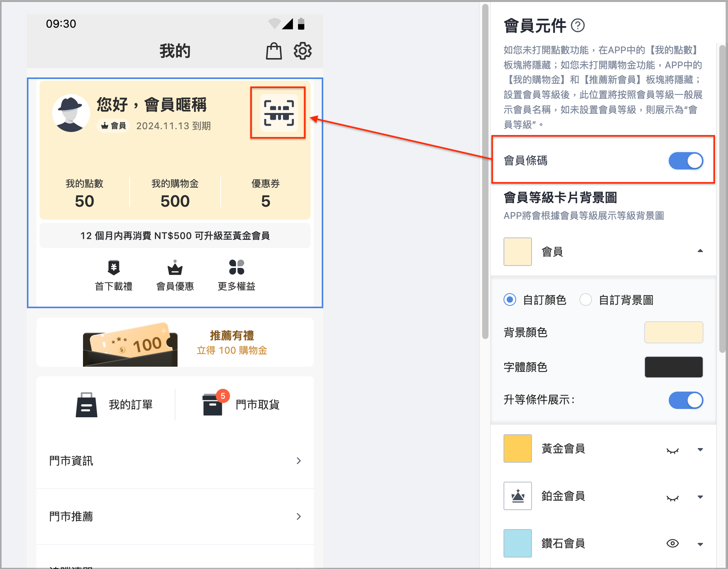Click the 我的 page title
The width and height of the screenshot is (728, 569).
(x=175, y=51)
